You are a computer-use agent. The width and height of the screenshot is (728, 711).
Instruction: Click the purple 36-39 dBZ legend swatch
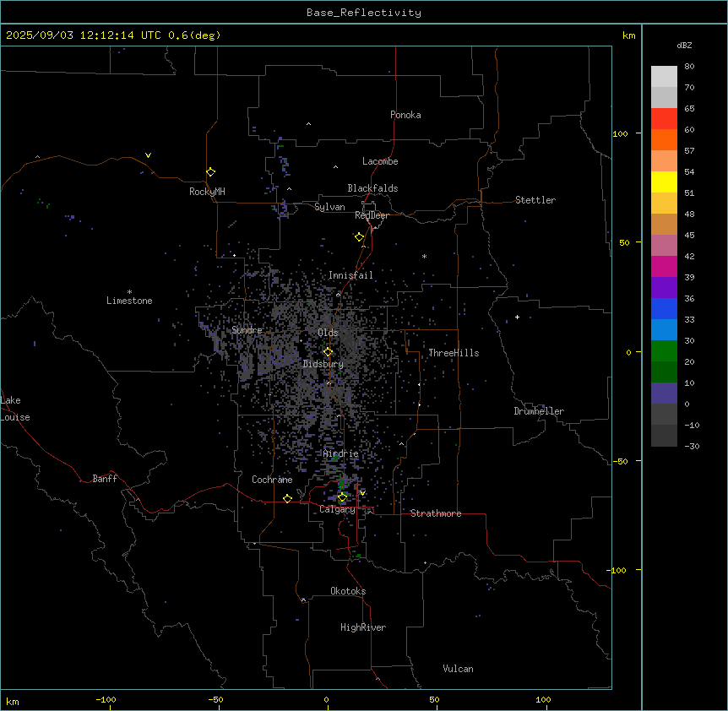664,288
